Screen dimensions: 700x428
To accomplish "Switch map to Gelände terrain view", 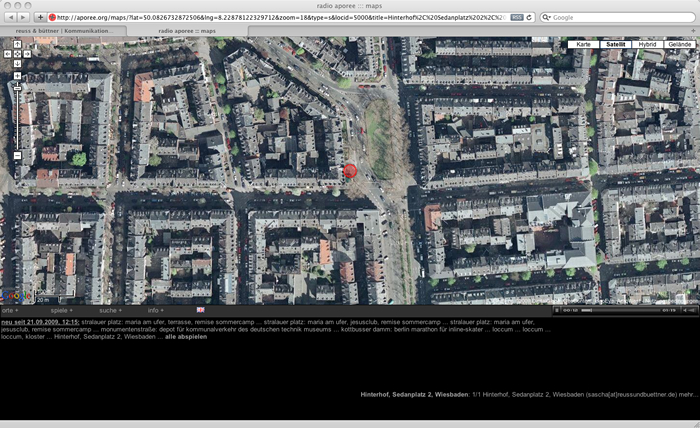I will pos(679,44).
